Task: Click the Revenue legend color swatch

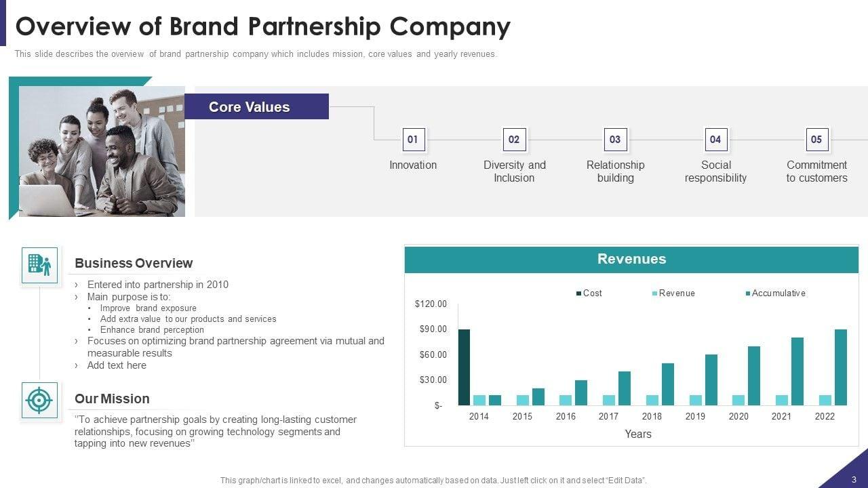Action: [x=654, y=293]
